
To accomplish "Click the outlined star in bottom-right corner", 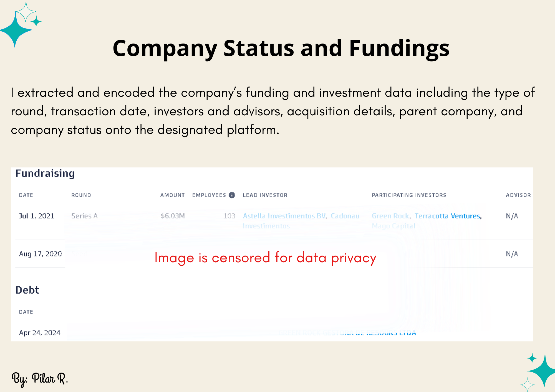I will click(x=527, y=385).
